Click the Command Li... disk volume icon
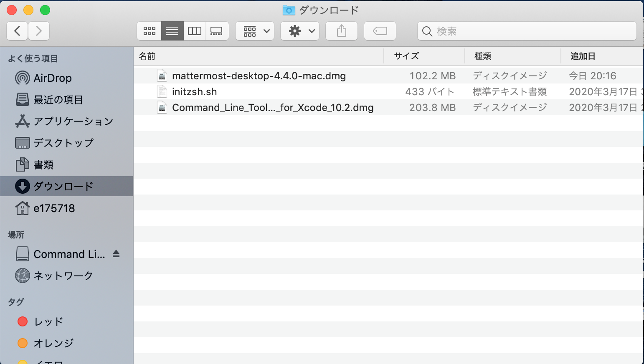Image resolution: width=644 pixels, height=364 pixels. pos(22,254)
